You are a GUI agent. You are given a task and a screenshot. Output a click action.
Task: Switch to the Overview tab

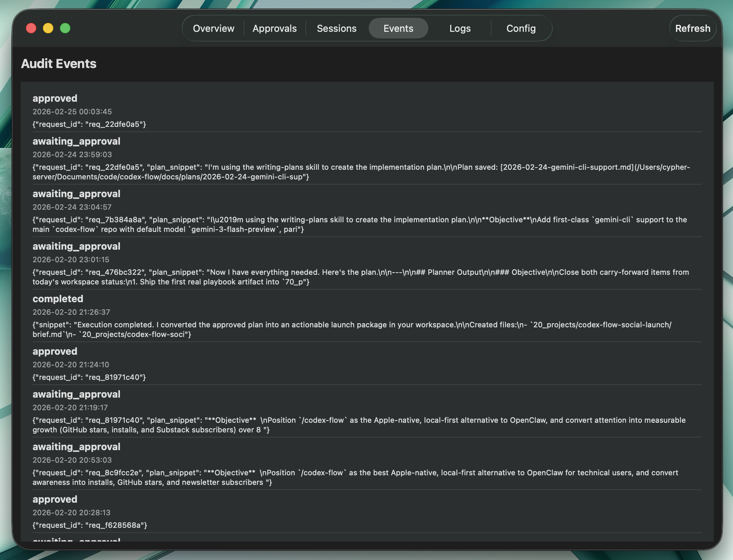point(214,28)
